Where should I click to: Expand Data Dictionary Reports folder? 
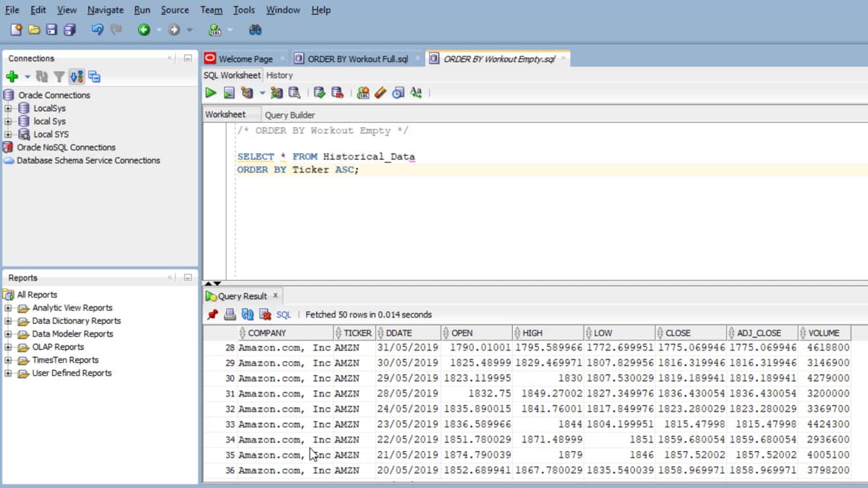pos(9,321)
